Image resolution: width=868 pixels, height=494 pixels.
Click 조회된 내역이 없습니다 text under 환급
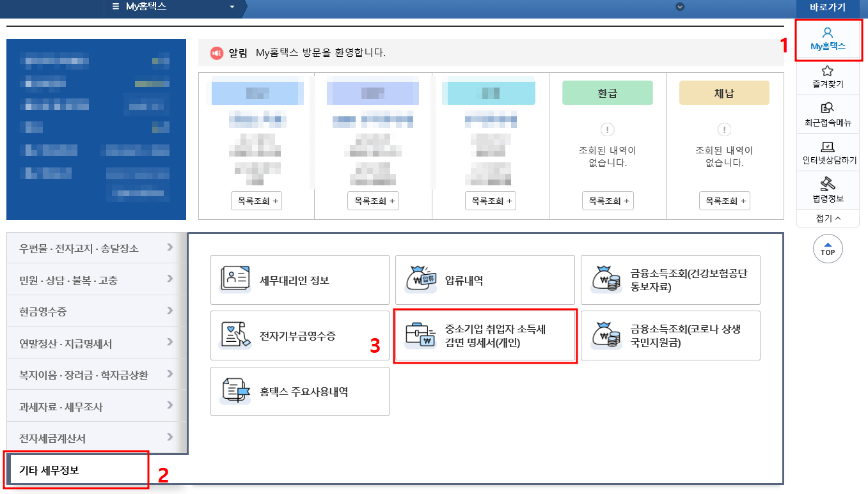point(608,157)
